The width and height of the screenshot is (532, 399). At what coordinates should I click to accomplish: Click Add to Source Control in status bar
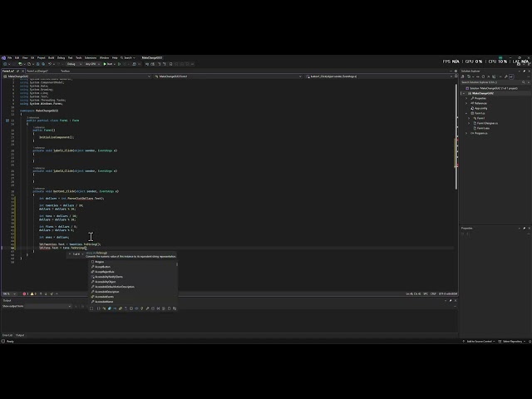point(479,342)
